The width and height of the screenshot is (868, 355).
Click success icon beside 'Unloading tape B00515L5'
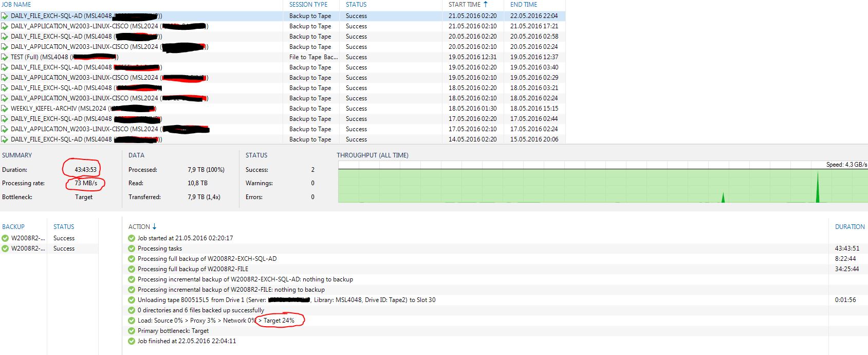[x=132, y=300]
